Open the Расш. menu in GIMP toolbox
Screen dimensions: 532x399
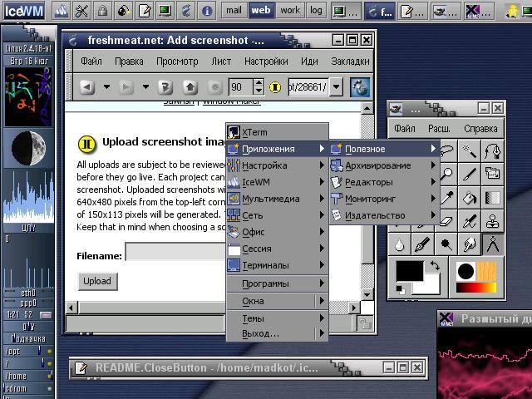tap(439, 129)
